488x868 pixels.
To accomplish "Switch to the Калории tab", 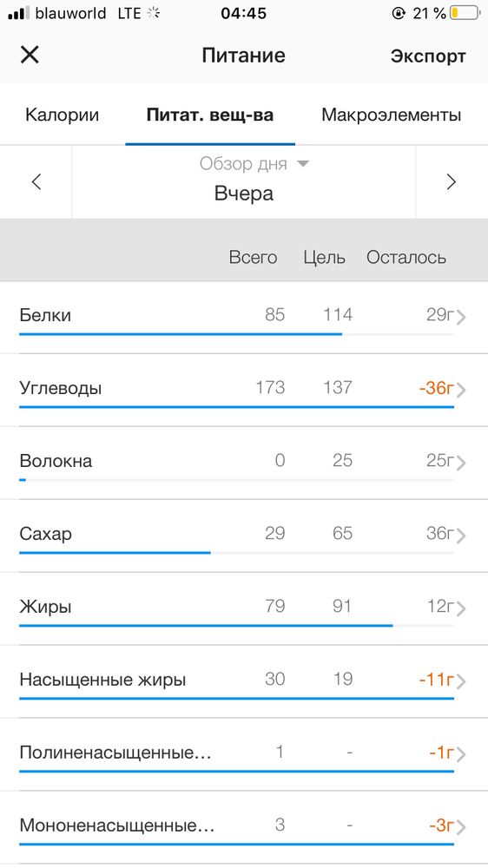I will tap(62, 115).
